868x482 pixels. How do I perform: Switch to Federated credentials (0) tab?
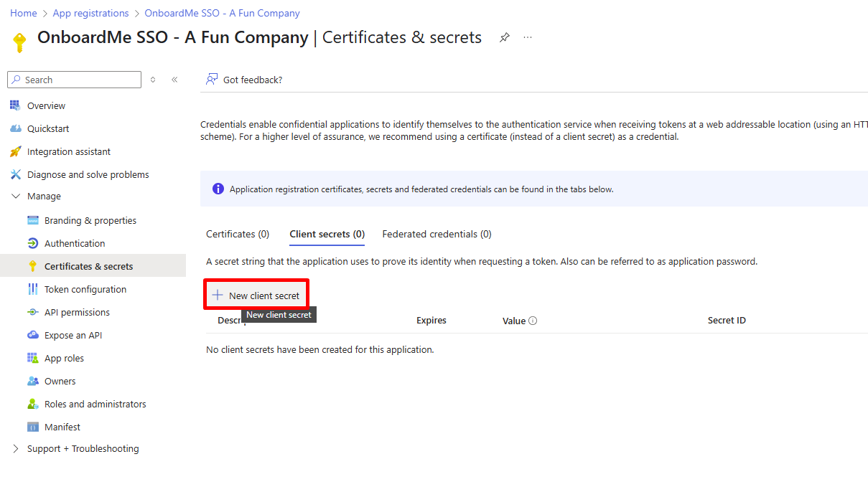point(437,234)
